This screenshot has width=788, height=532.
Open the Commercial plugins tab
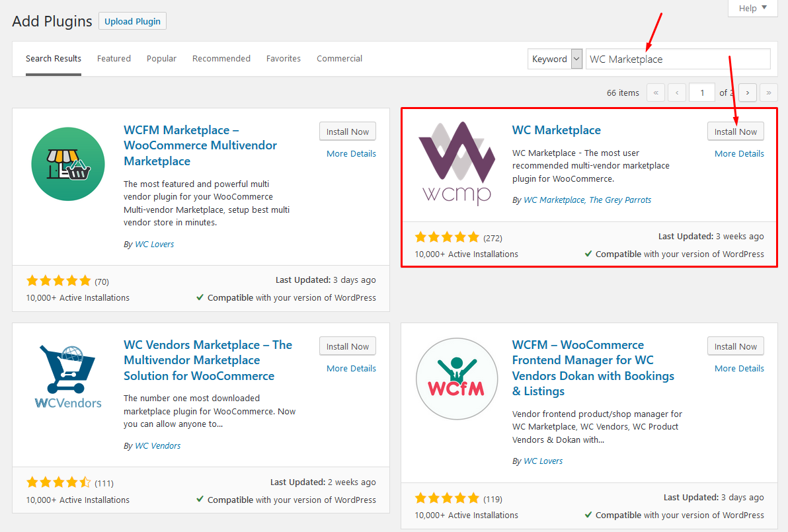(339, 58)
